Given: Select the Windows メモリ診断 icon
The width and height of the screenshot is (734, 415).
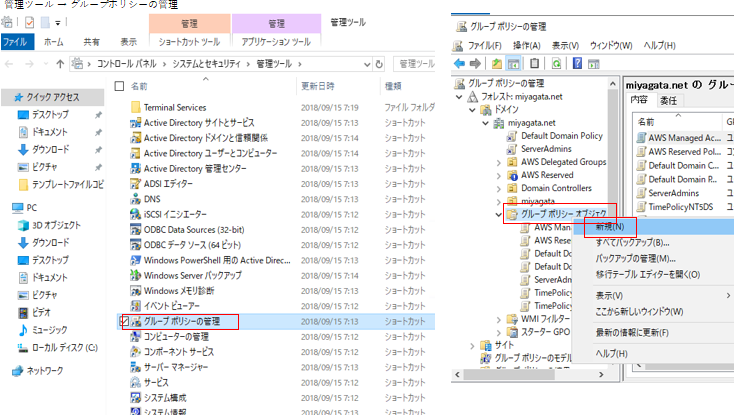Looking at the screenshot, I should click(136, 291).
